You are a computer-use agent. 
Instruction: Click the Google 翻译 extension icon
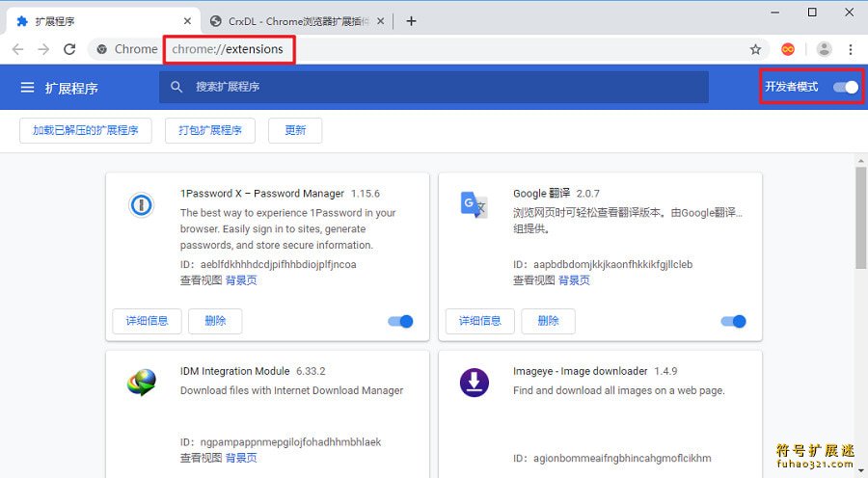(x=474, y=204)
